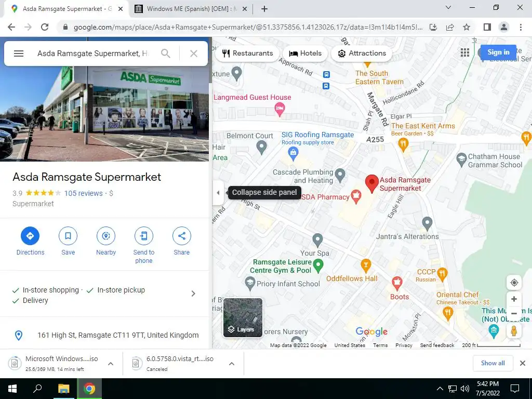
Task: Open options arrow for Microsoft Windows iso download
Action: pos(111,364)
